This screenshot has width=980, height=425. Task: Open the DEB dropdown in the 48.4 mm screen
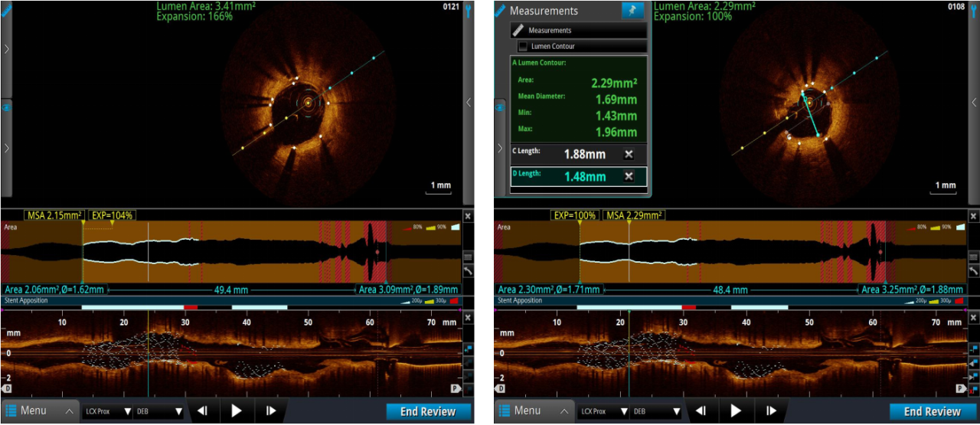click(654, 411)
